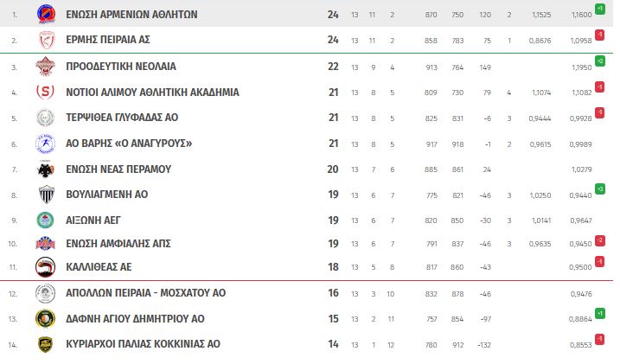Click the ΚΑΛΛΙΘΕΑΣ ΑΕ round logo

[45, 267]
